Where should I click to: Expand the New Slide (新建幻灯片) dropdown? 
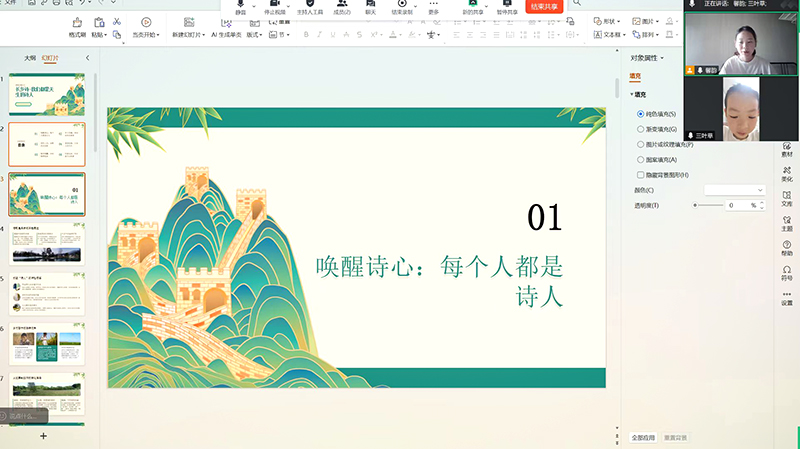pos(191,34)
